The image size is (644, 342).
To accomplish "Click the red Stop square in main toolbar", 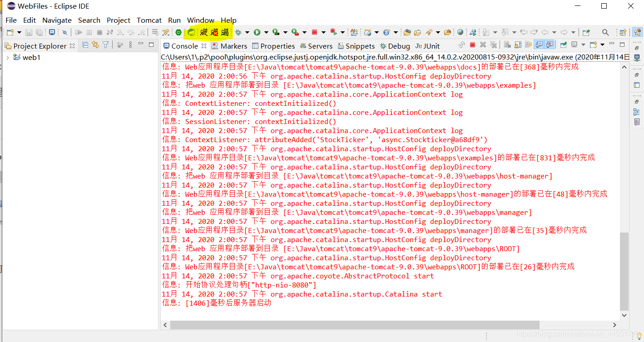I will coord(315,32).
